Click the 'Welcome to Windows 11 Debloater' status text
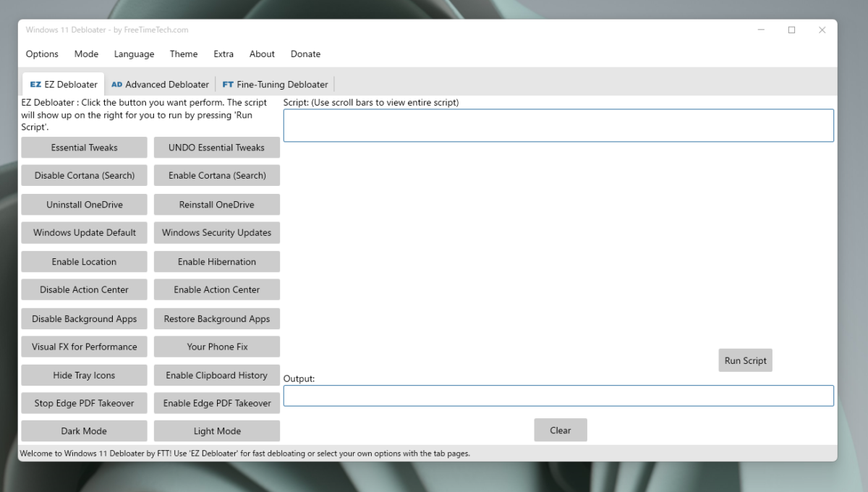The image size is (868, 492). 244,454
